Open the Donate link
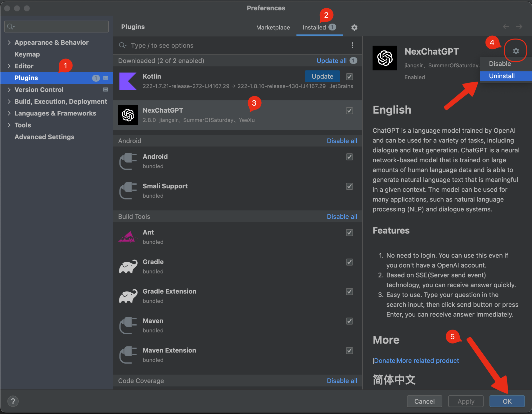This screenshot has width=532, height=414. coord(385,361)
